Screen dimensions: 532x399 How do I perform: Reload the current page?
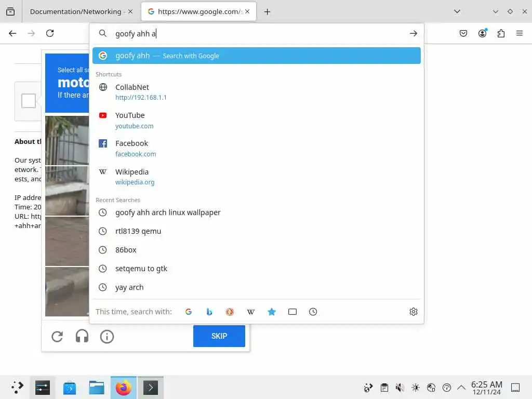(50, 33)
